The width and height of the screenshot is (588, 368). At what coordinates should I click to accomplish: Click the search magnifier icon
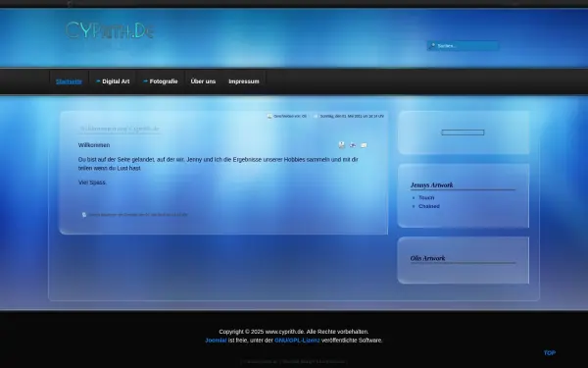(x=432, y=45)
